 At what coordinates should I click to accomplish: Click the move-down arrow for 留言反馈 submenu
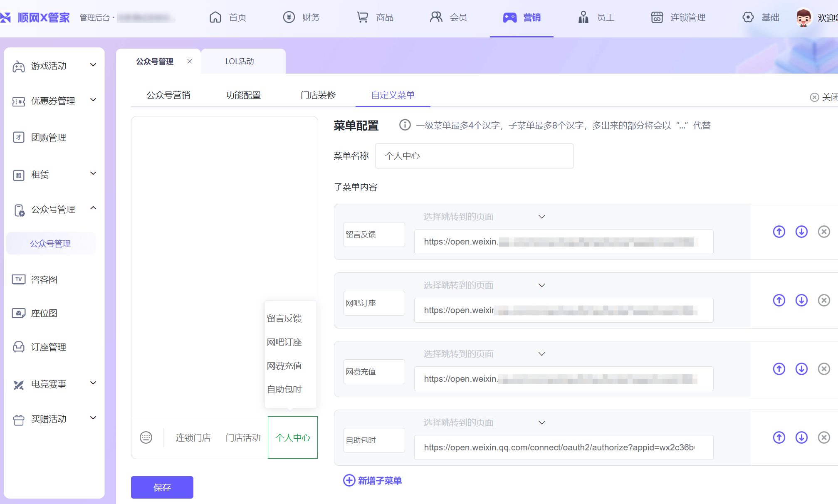801,232
